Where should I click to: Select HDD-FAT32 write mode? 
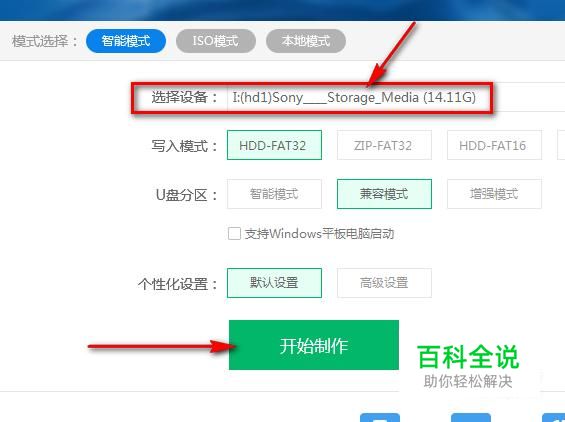click(274, 145)
